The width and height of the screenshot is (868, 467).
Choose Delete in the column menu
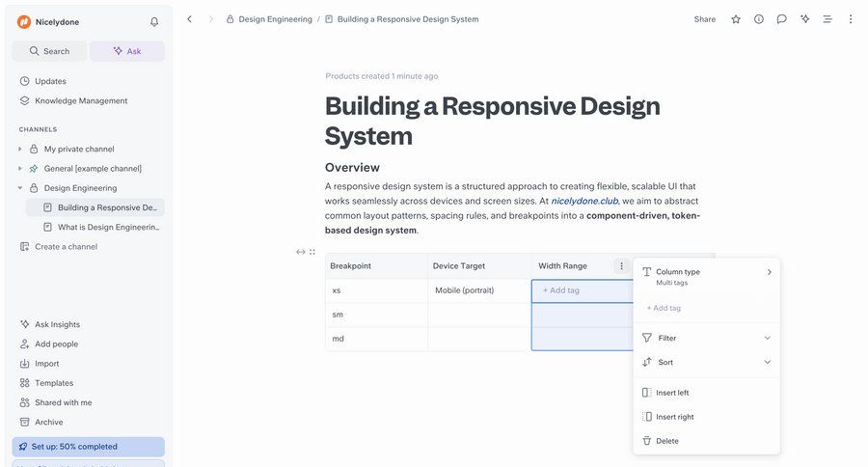point(666,441)
